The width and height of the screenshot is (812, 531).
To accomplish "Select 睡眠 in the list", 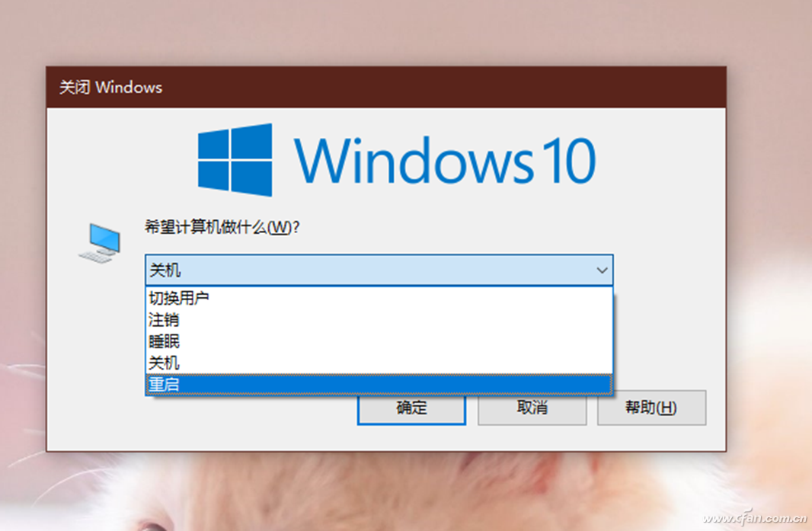I will (379, 341).
